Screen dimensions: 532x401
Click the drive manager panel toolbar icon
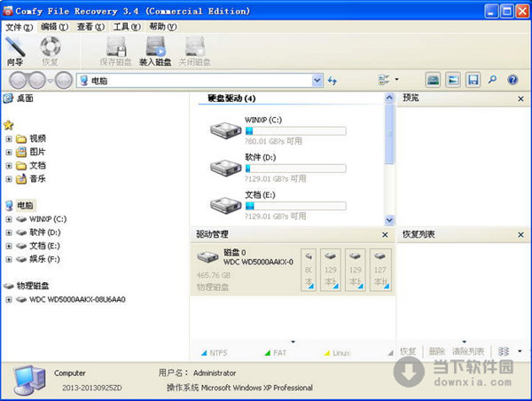point(433,80)
